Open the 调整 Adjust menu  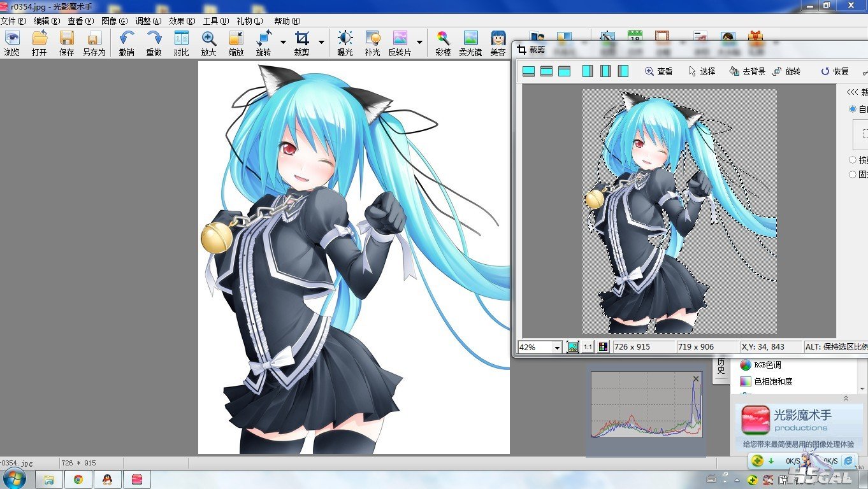148,21
